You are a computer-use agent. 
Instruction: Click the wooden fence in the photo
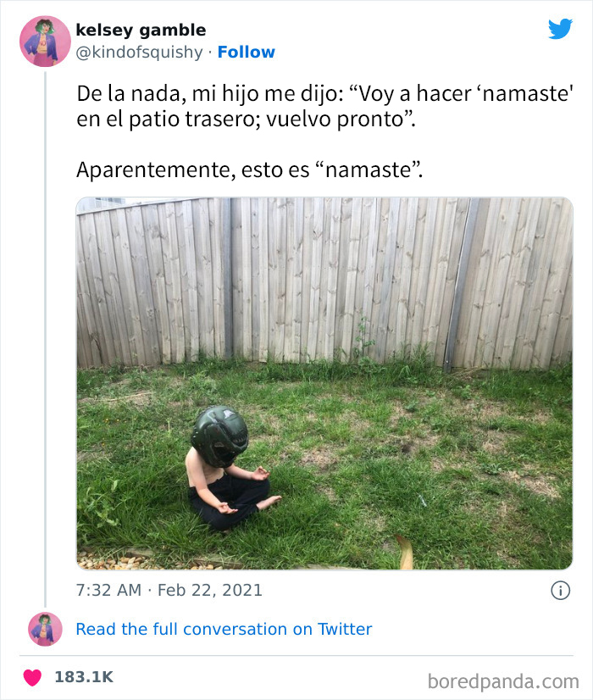[x=324, y=281]
